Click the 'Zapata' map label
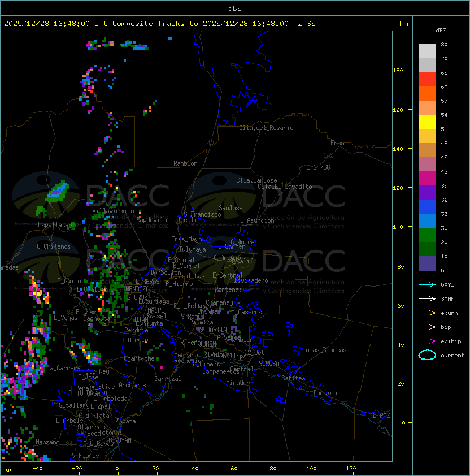This screenshot has width=470, height=476. click(x=125, y=421)
